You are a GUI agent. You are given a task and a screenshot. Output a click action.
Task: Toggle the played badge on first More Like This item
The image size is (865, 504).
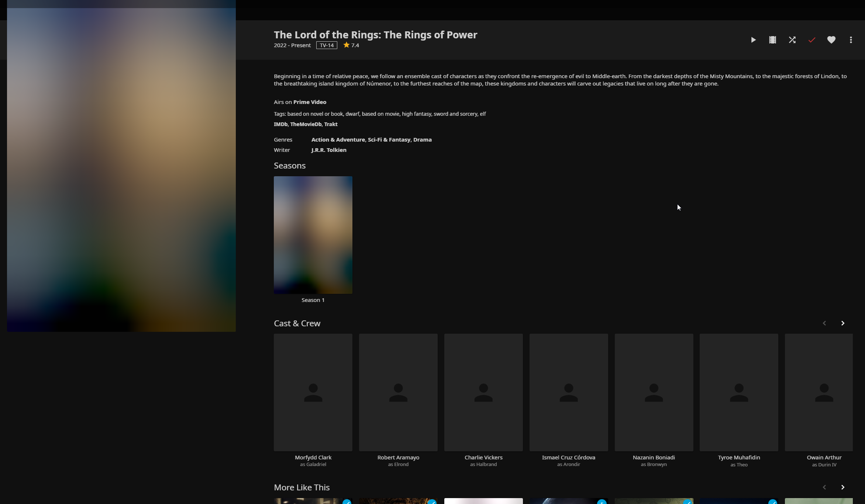347,502
